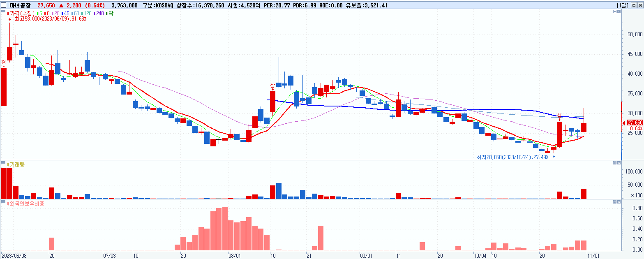Close the price pane via its X icon

(619, 12)
